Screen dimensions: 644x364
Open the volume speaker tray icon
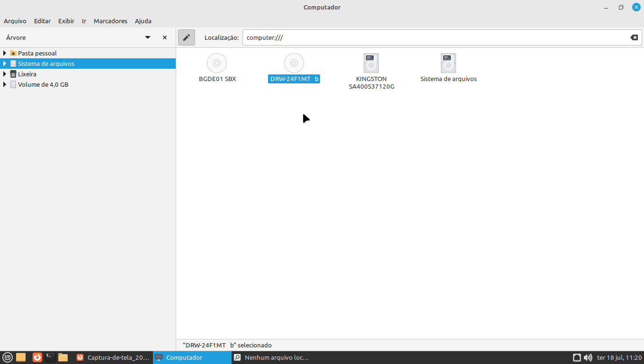588,358
